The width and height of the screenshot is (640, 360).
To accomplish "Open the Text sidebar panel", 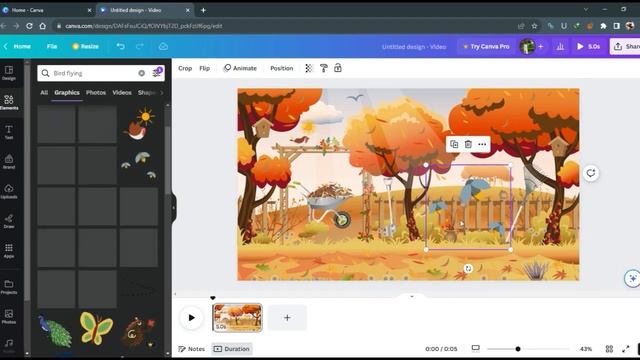I will click(x=9, y=132).
